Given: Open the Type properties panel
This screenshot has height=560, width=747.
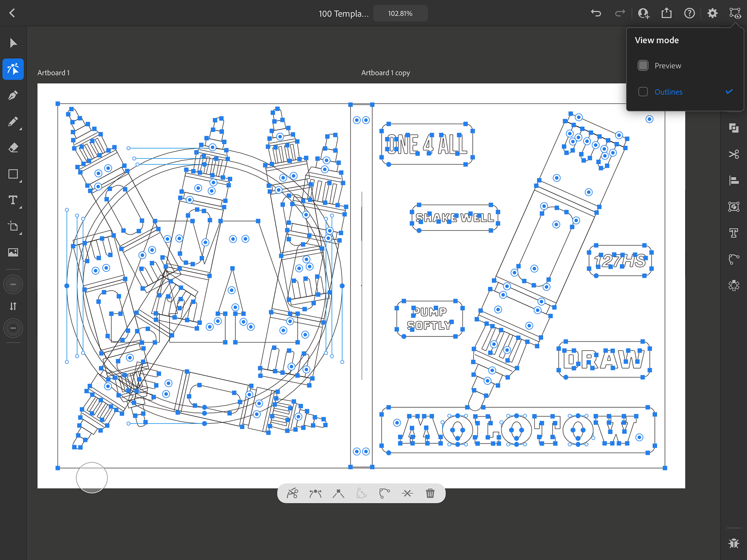Looking at the screenshot, I should click(734, 233).
